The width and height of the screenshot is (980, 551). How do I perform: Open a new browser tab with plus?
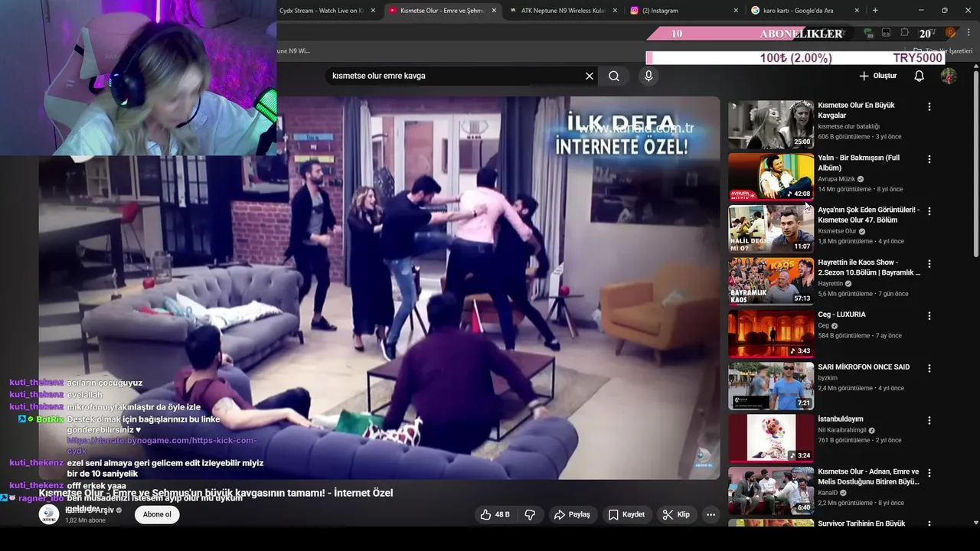[x=875, y=11]
